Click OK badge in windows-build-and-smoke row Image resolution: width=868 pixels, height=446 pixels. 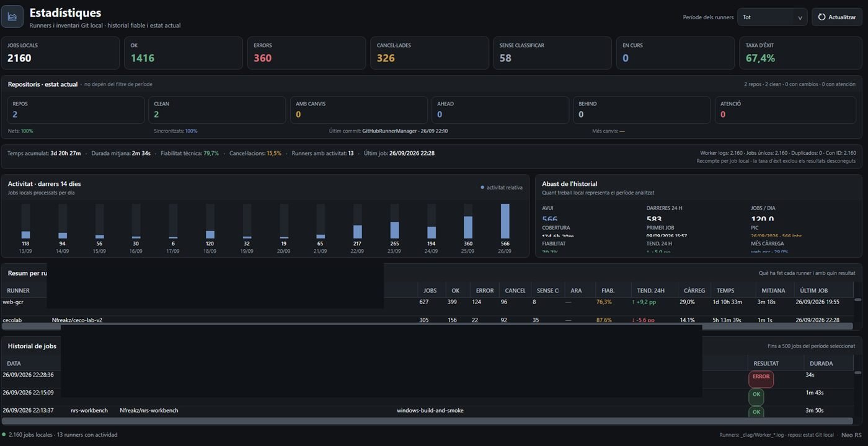[x=756, y=413]
